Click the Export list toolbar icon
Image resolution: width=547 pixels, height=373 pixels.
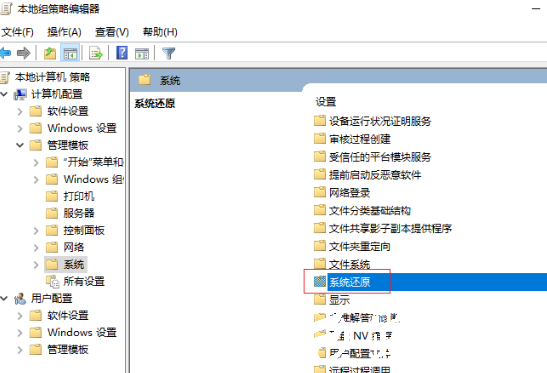(96, 53)
